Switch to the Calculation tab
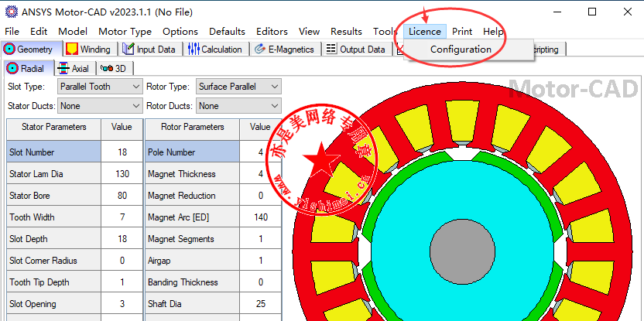The height and width of the screenshot is (321, 644). coord(216,50)
